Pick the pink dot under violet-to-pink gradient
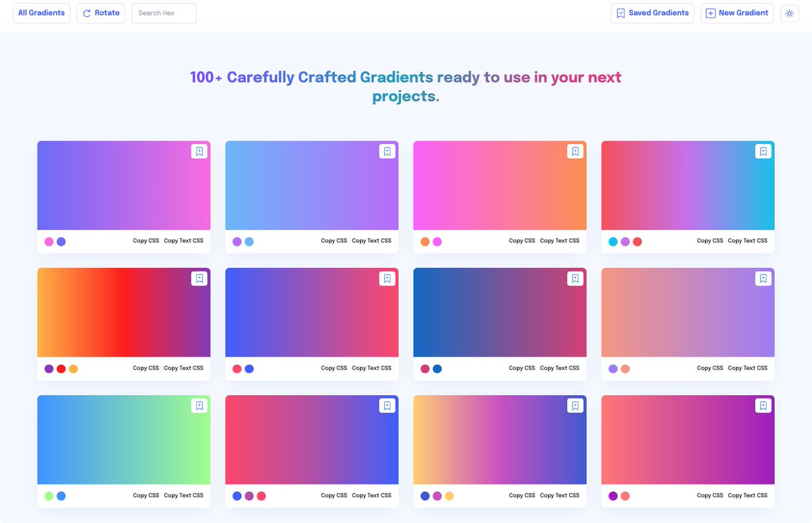The height and width of the screenshot is (523, 812). pyautogui.click(x=49, y=242)
